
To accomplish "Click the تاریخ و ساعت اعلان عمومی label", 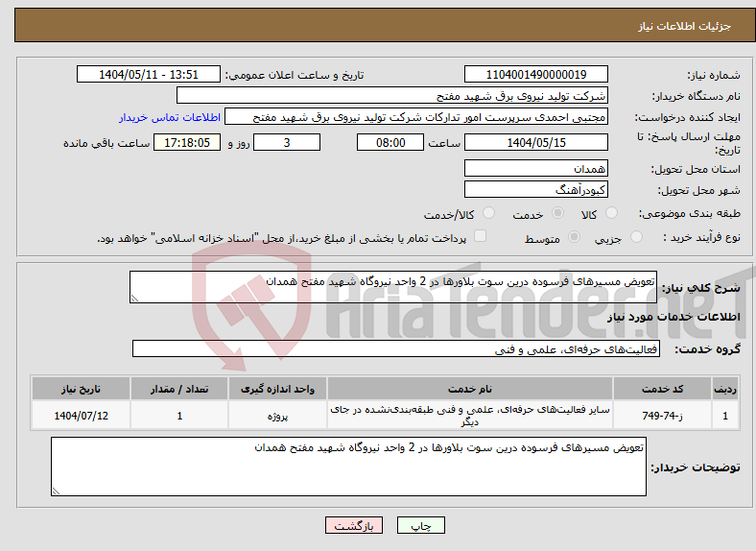I will 295,75.
